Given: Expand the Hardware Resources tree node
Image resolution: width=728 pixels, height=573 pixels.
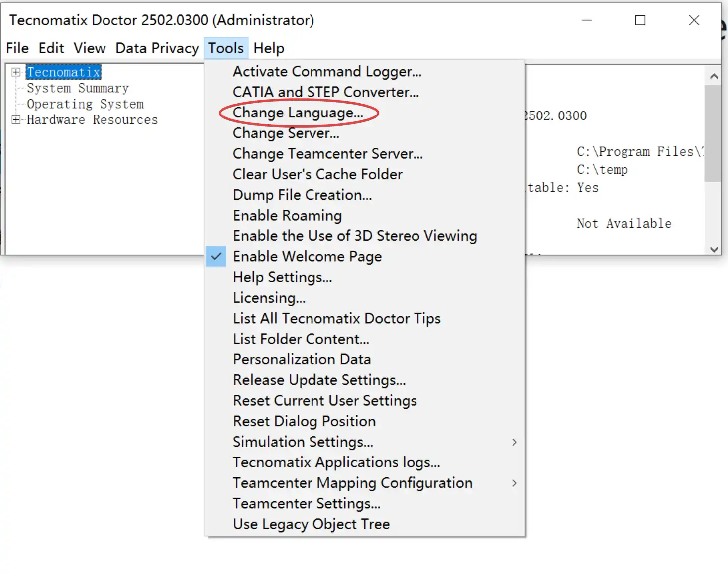Looking at the screenshot, I should point(16,120).
